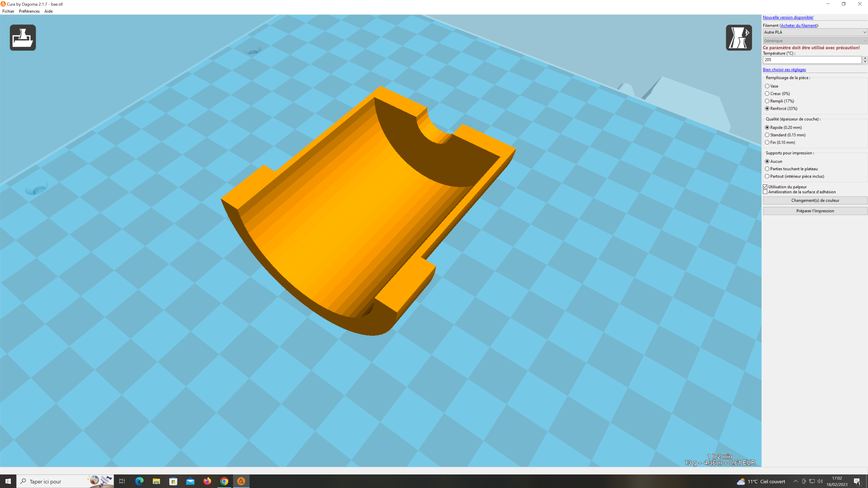Open the Mail app from the taskbar
The width and height of the screenshot is (868, 488).
click(x=190, y=481)
